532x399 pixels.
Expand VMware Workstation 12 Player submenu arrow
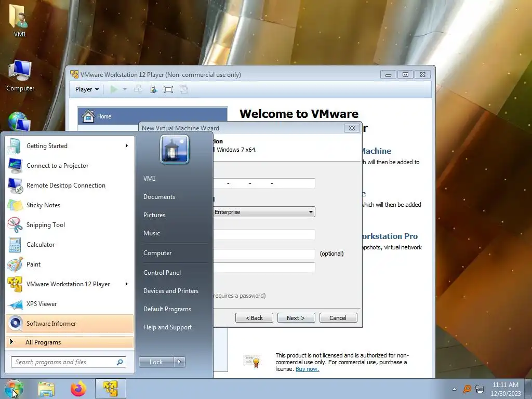[127, 284]
